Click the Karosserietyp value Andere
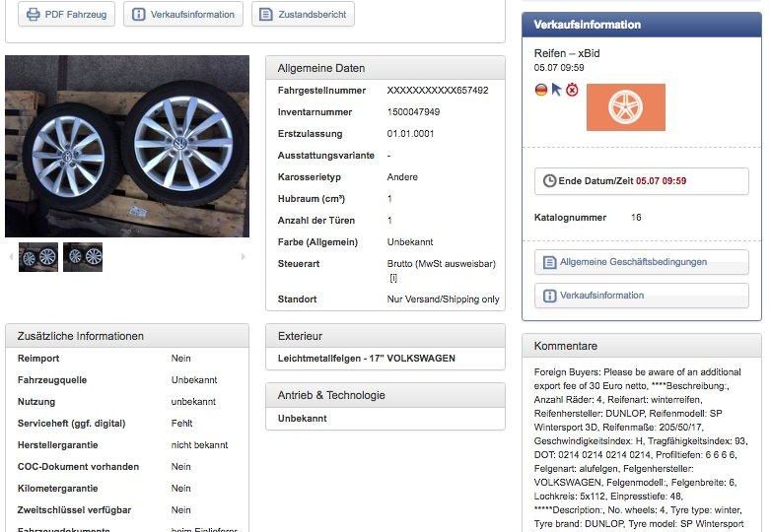770x532 pixels. coord(402,176)
